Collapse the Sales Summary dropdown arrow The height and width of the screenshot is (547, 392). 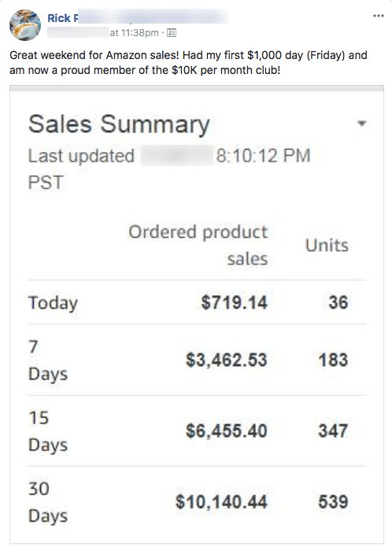(362, 124)
